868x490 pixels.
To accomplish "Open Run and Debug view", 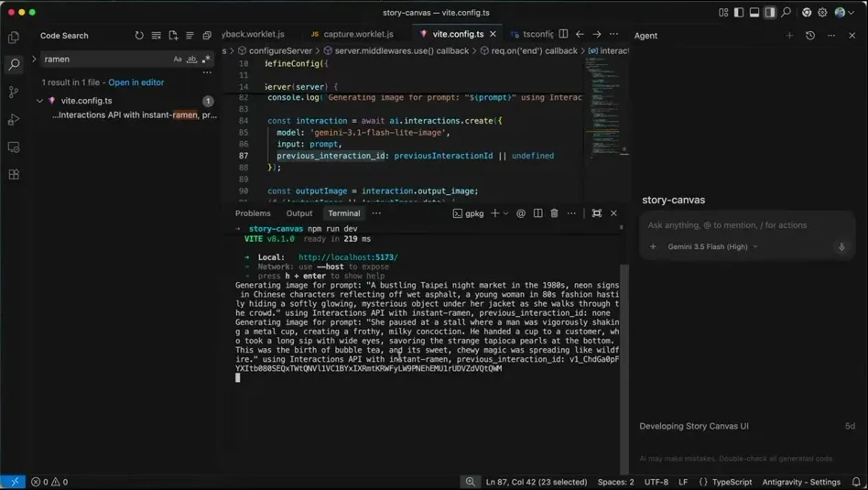I will point(14,120).
